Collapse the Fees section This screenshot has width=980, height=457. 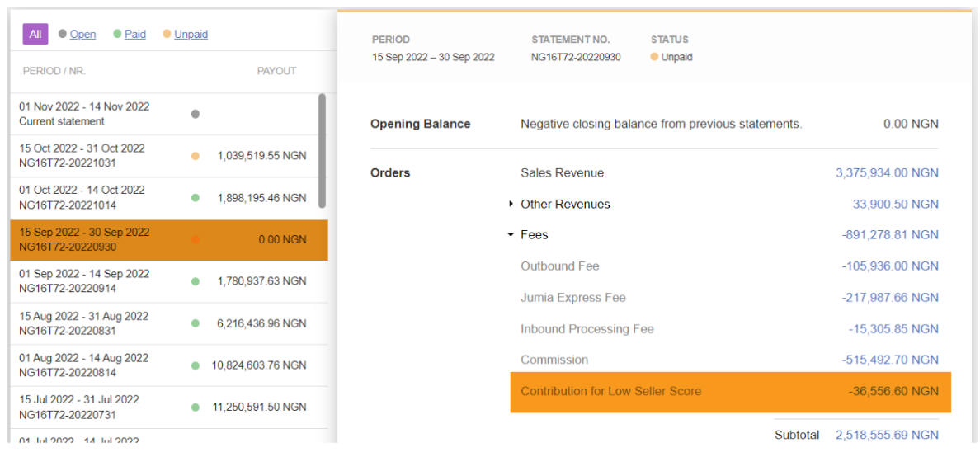coord(534,235)
